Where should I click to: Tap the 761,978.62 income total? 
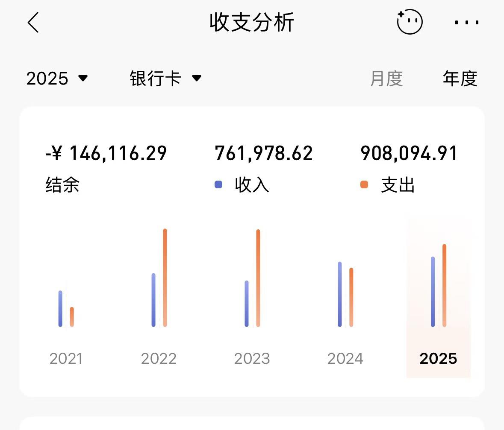pos(264,154)
